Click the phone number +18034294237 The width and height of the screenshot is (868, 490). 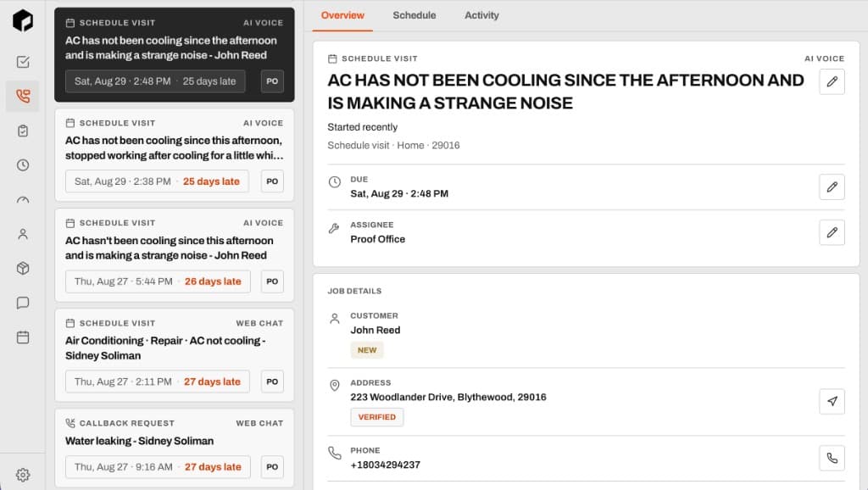[386, 465]
